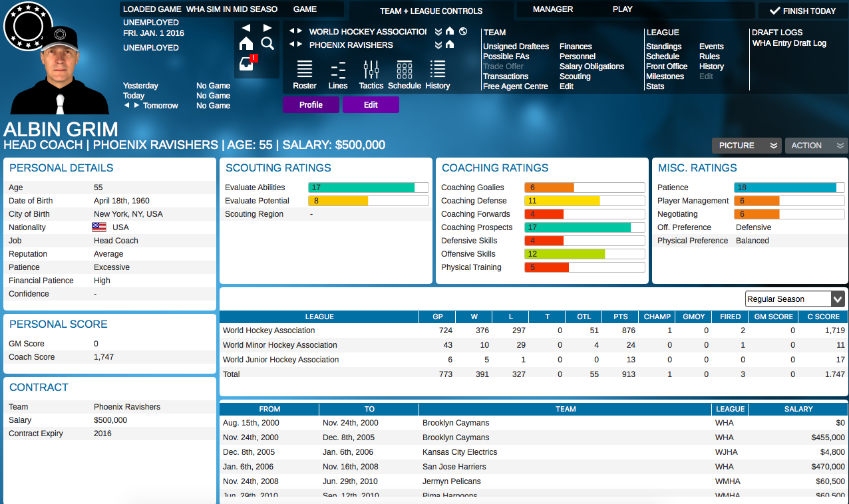Open the Roster screen icon
The height and width of the screenshot is (504, 849).
[x=305, y=69]
